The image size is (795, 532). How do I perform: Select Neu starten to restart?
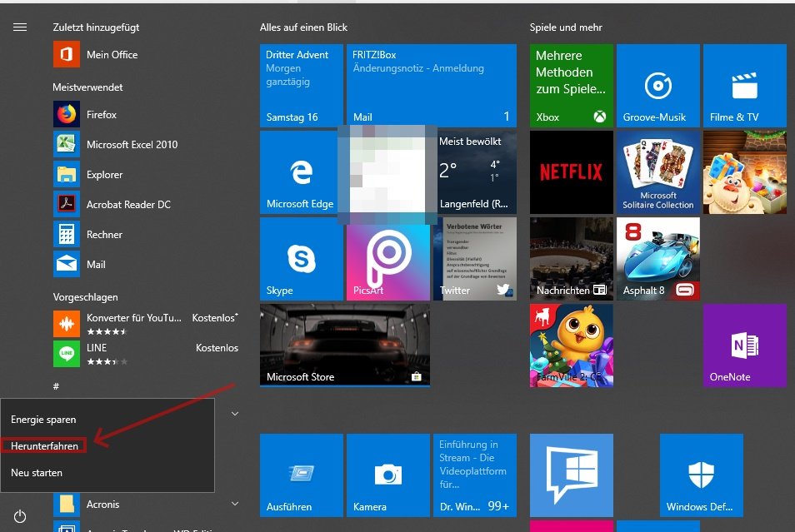tap(107, 473)
